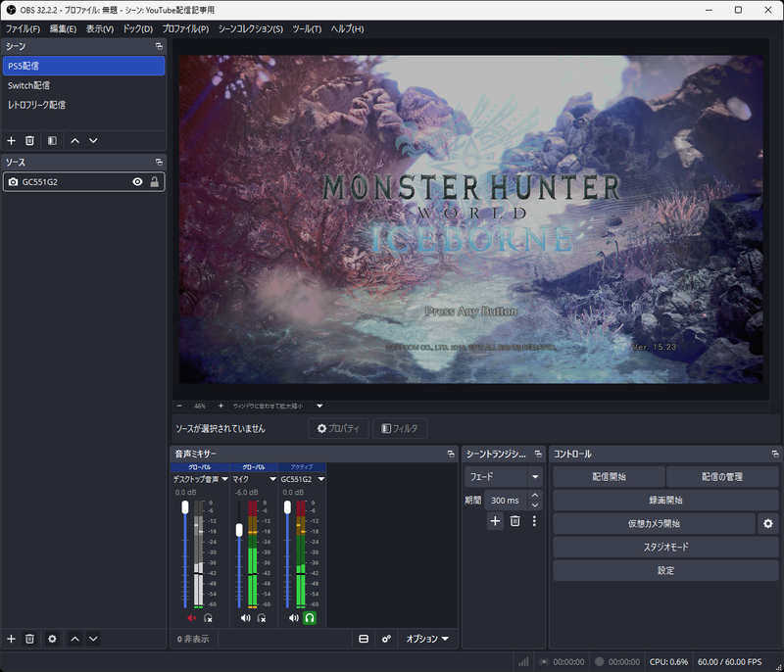Click the GC551G2 camera source icon
The width and height of the screenshot is (784, 672).
(x=13, y=182)
